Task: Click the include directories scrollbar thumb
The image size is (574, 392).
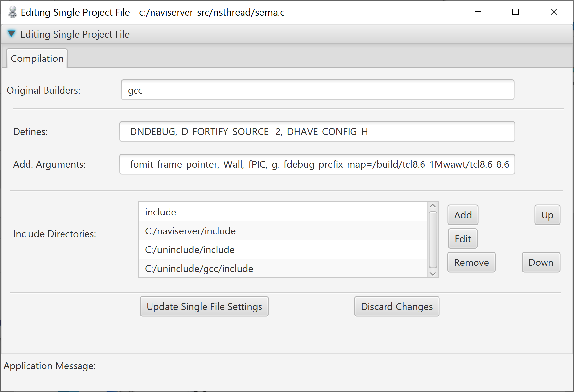Action: (433, 239)
